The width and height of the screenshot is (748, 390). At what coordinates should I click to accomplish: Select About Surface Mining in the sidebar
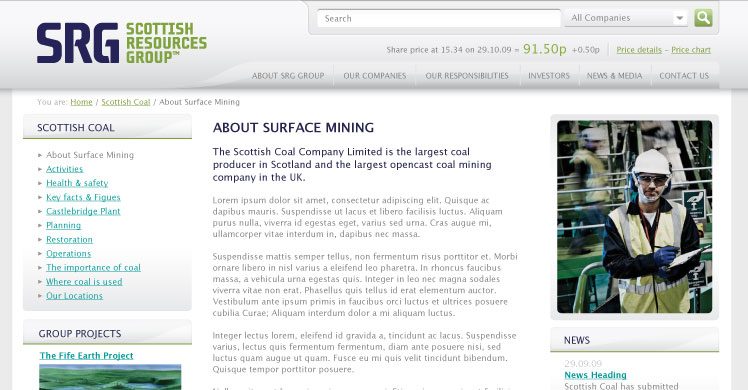90,155
